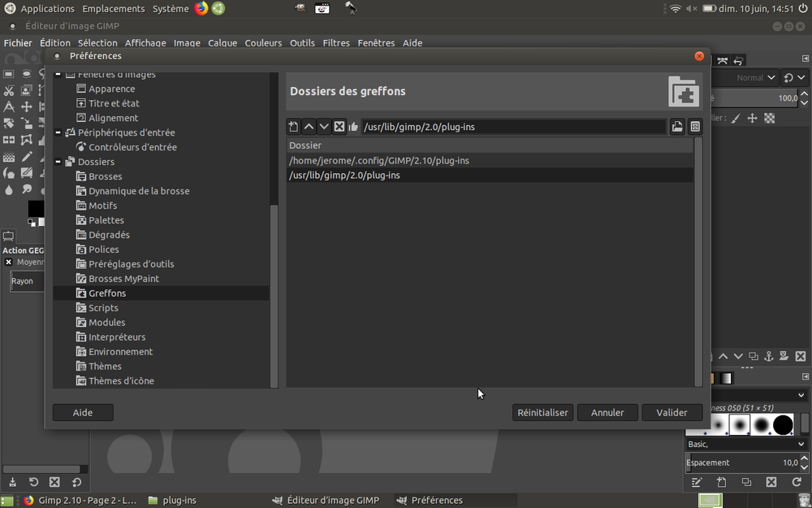The width and height of the screenshot is (812, 508).
Task: Select the Brosses MyPaint preferences page
Action: (123, 278)
